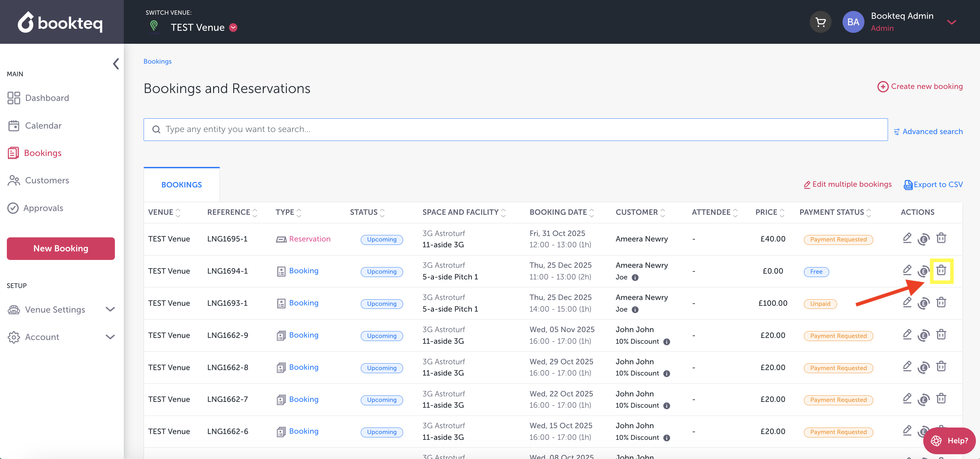Open the Switch Venue dropdown
Image resolution: width=980 pixels, height=459 pixels.
(233, 27)
